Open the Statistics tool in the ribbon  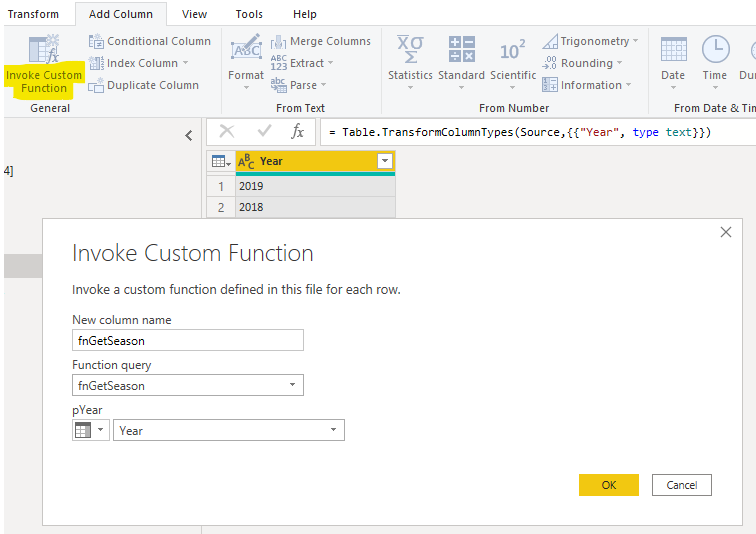tap(410, 49)
